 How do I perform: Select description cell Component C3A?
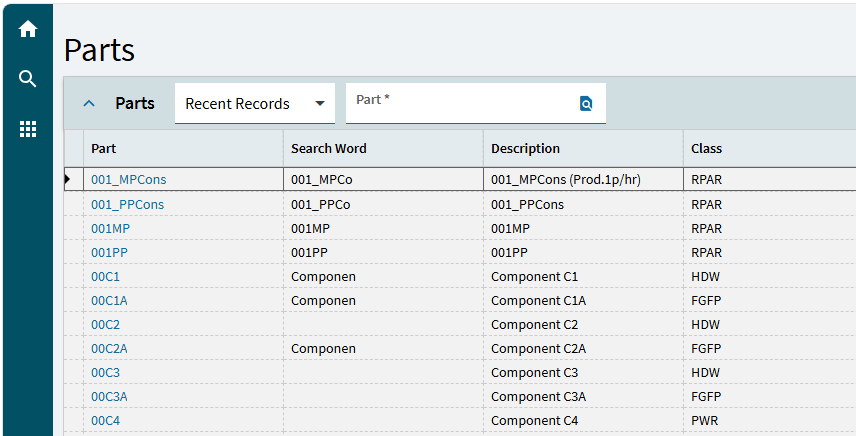(x=583, y=397)
